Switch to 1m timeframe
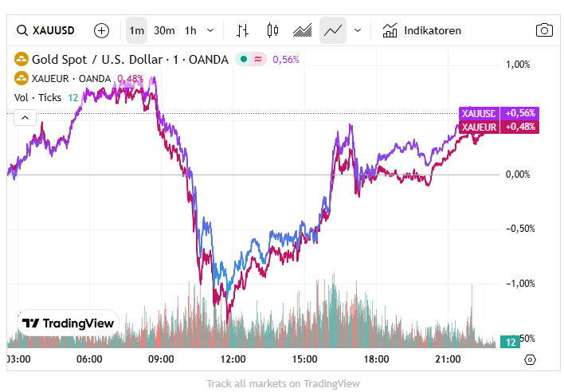Image resolution: width=564 pixels, height=392 pixels. 137,30
